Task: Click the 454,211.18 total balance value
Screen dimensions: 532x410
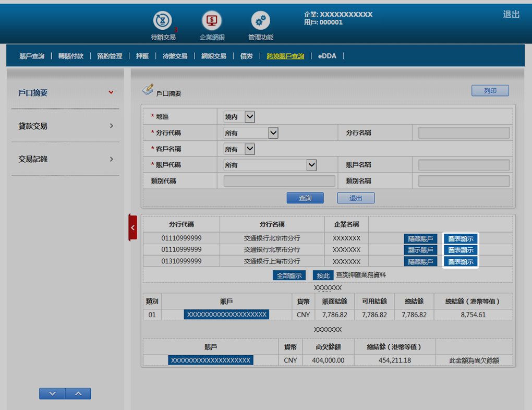Action: (x=395, y=360)
